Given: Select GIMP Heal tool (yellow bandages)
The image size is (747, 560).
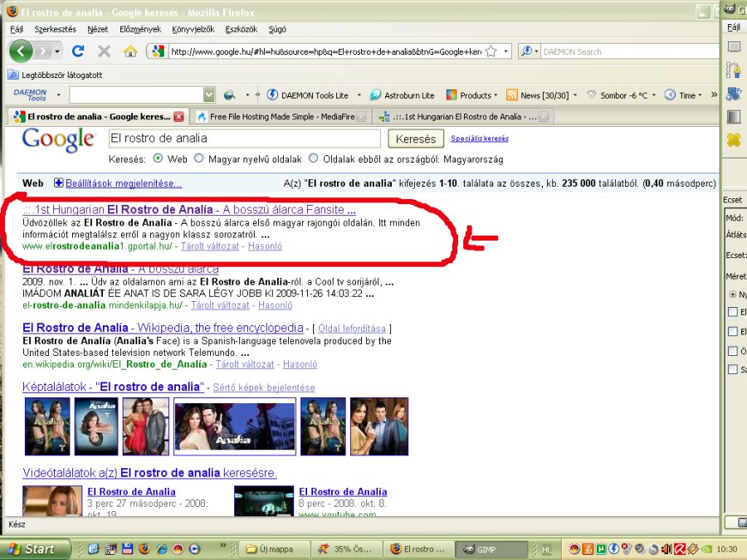Looking at the screenshot, I should click(x=734, y=140).
